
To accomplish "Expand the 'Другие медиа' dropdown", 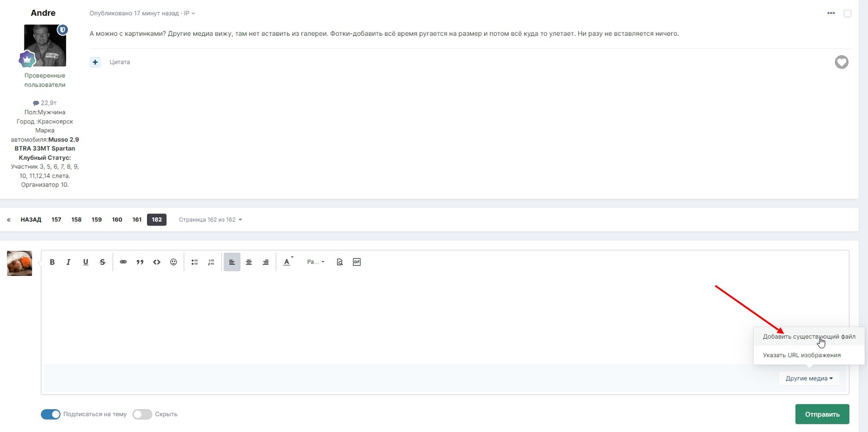I will coord(809,378).
